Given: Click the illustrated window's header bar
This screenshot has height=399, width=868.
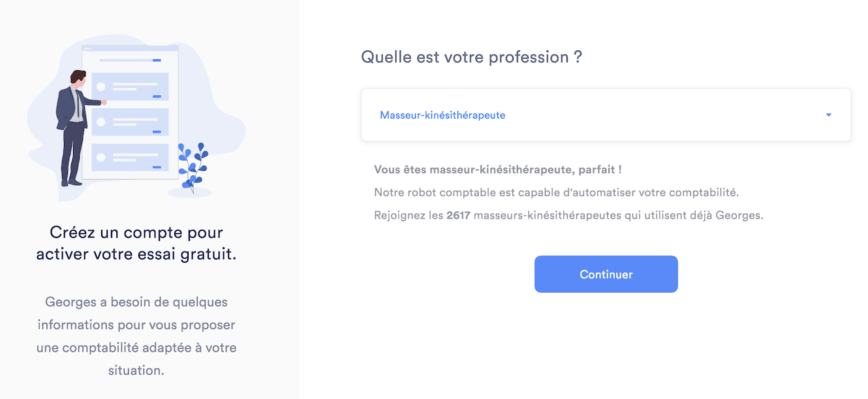Looking at the screenshot, I should pos(130,48).
